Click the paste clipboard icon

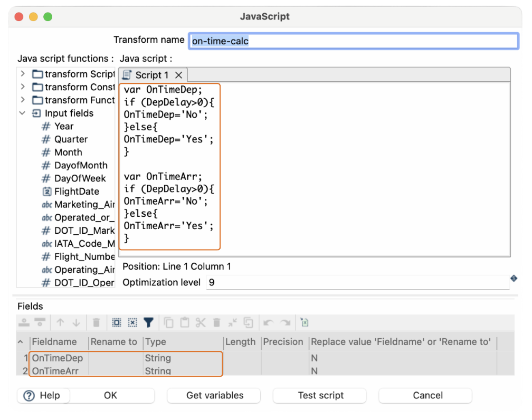[x=185, y=322]
